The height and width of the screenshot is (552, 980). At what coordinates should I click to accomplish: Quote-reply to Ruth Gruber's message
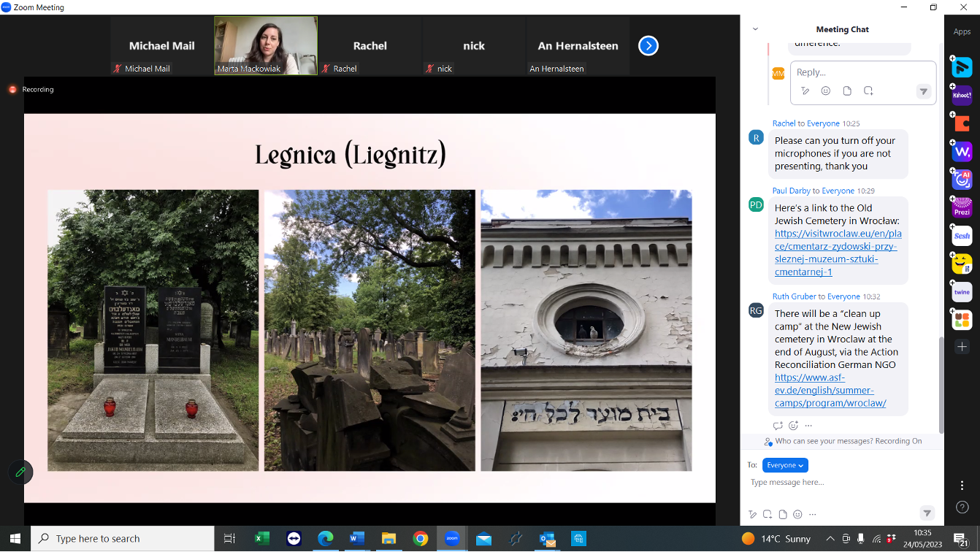pyautogui.click(x=778, y=425)
